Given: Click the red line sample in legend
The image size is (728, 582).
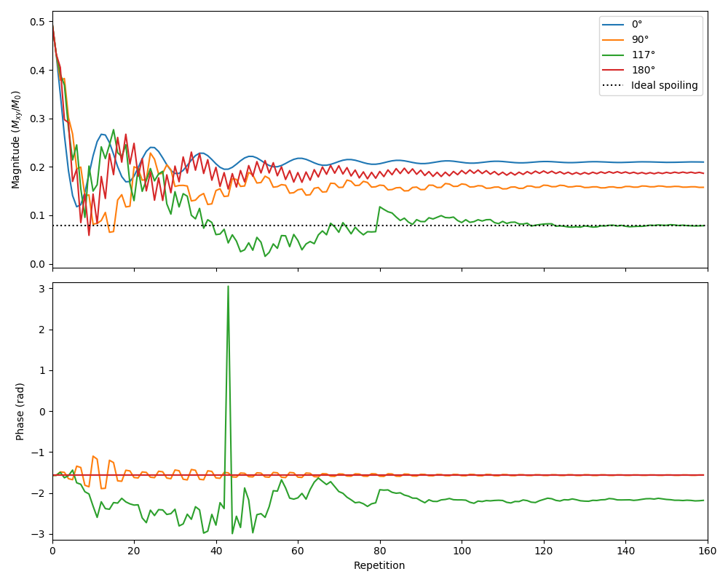Looking at the screenshot, I should click(x=614, y=70).
